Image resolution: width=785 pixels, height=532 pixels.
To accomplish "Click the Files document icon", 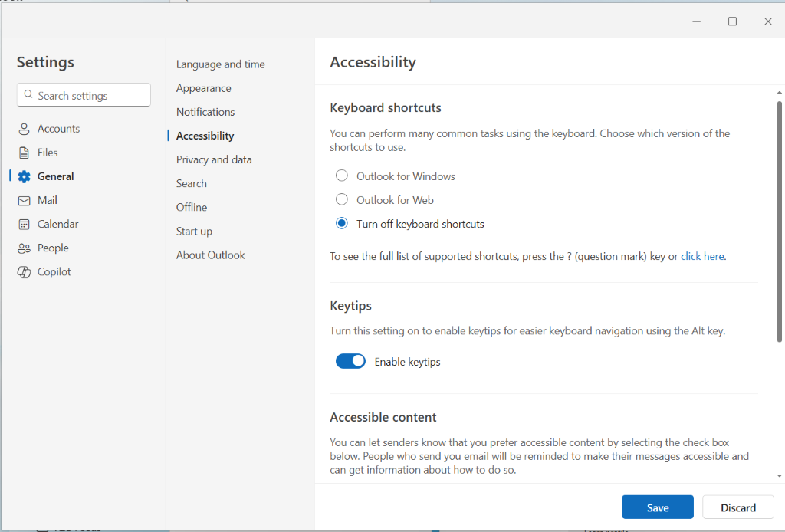I will 24,153.
